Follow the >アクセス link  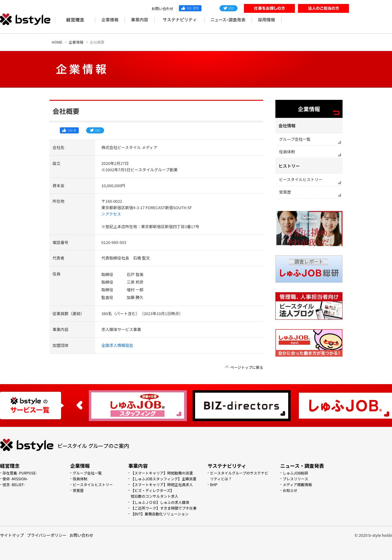pos(111,214)
